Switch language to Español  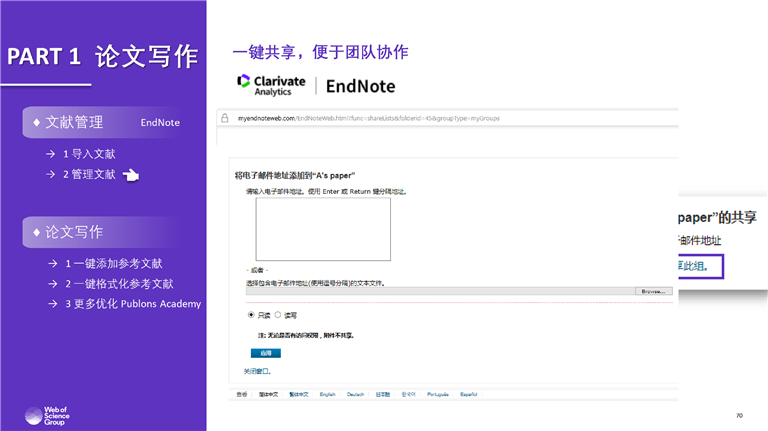click(469, 394)
